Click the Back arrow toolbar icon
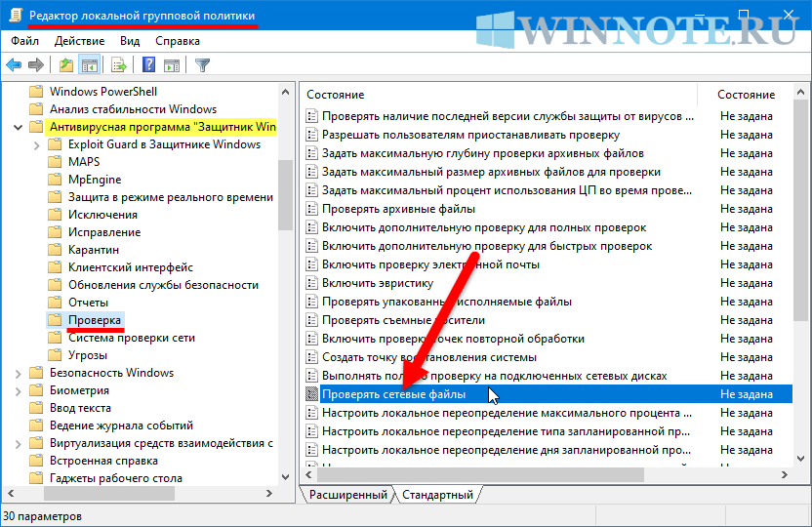Image resolution: width=812 pixels, height=527 pixels. 14,65
